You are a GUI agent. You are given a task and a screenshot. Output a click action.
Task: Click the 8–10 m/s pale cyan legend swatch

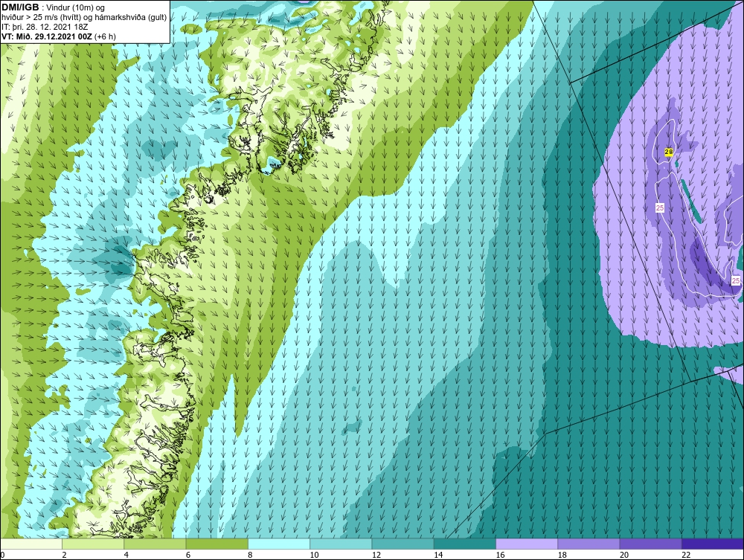coord(279,544)
